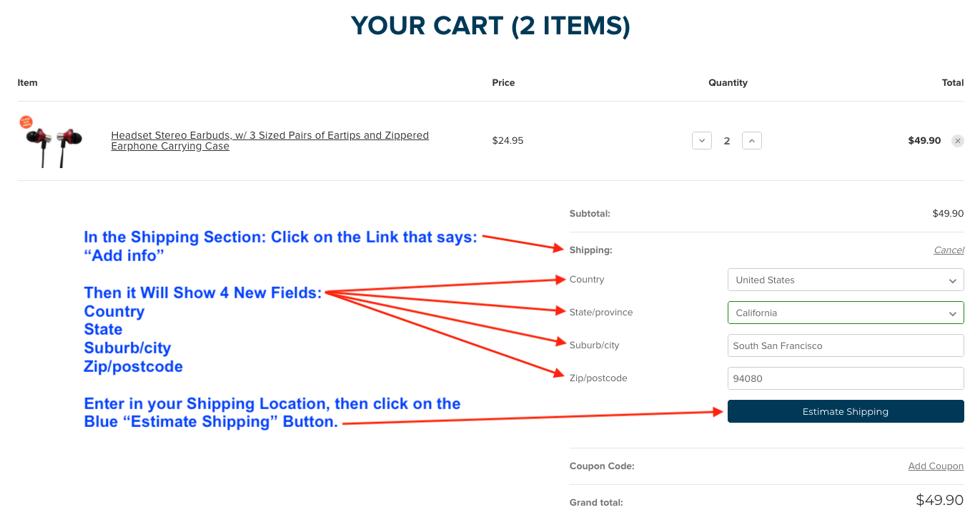Click the Estimate Shipping button
The height and width of the screenshot is (525, 980).
pyautogui.click(x=846, y=411)
